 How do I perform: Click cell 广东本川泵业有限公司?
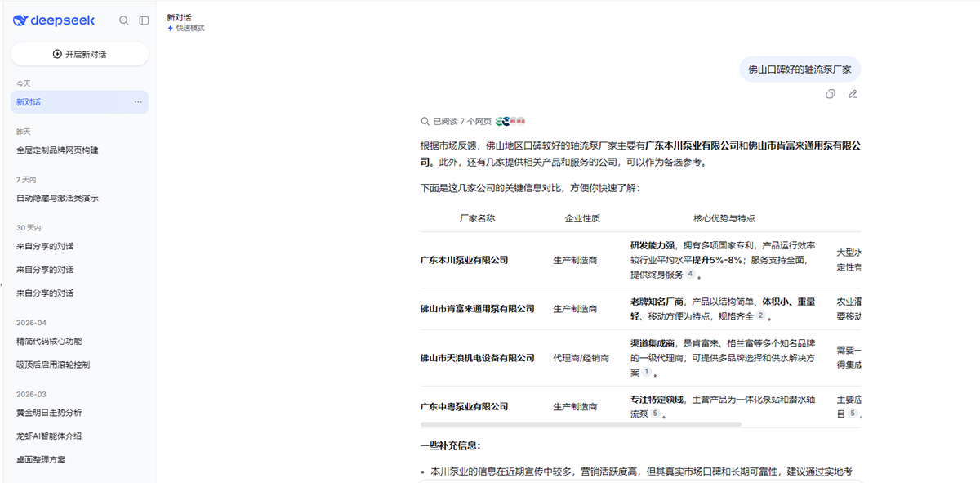click(x=464, y=260)
